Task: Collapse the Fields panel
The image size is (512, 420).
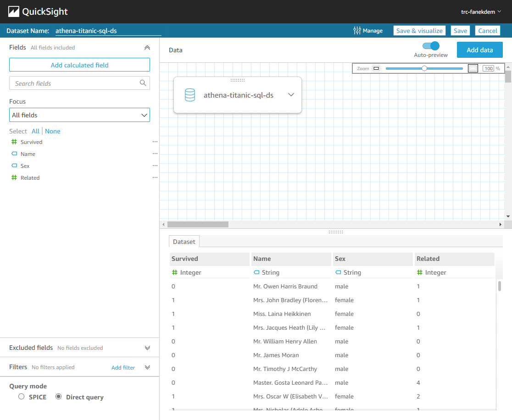Action: pyautogui.click(x=147, y=48)
